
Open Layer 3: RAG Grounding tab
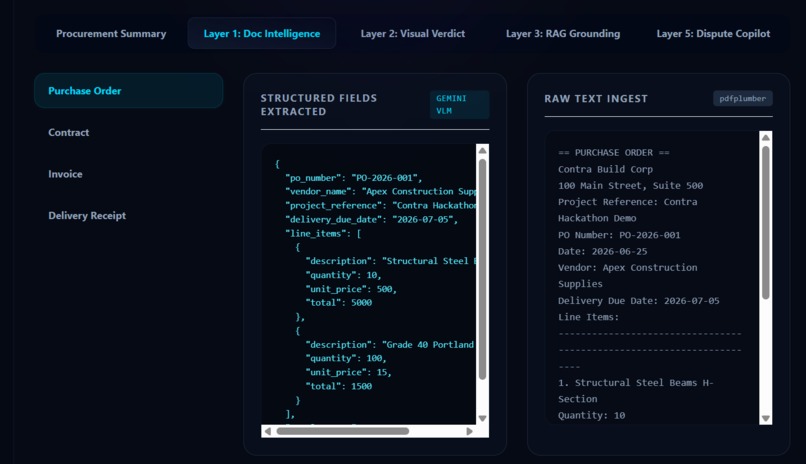(x=563, y=33)
